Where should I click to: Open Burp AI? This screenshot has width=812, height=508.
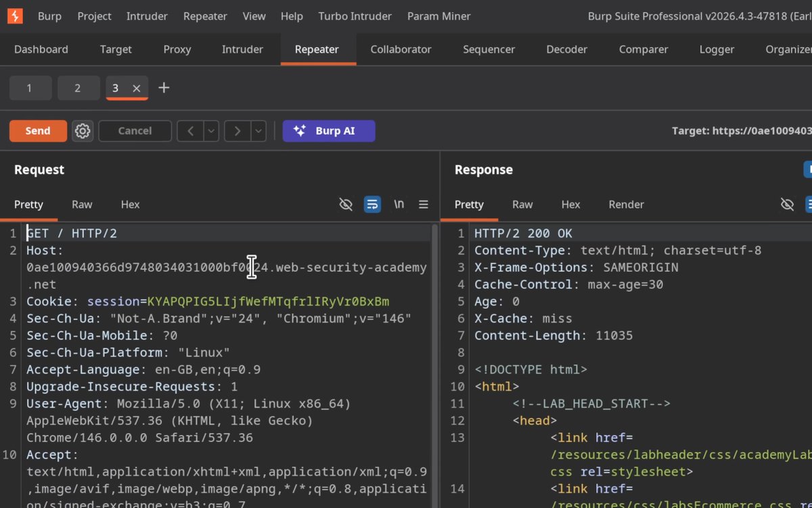(329, 131)
